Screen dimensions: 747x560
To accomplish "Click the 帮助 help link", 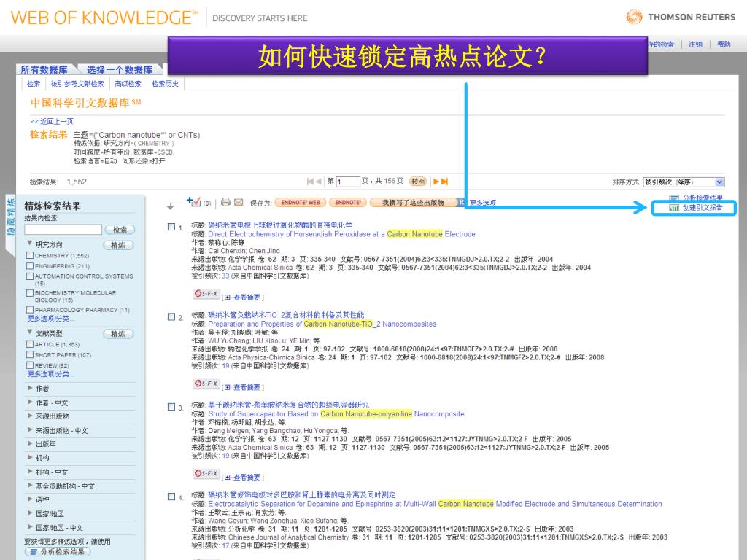I will [x=724, y=44].
